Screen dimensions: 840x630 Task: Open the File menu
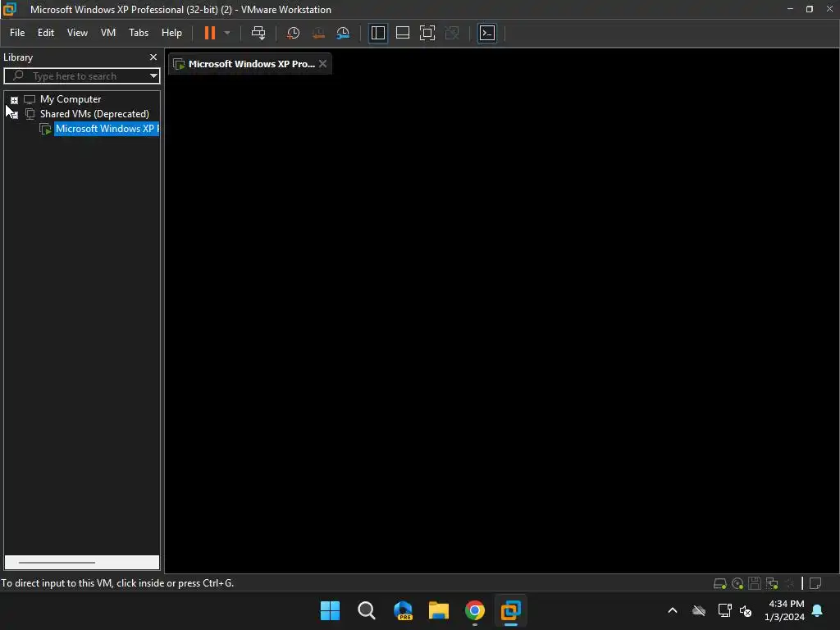click(x=17, y=33)
